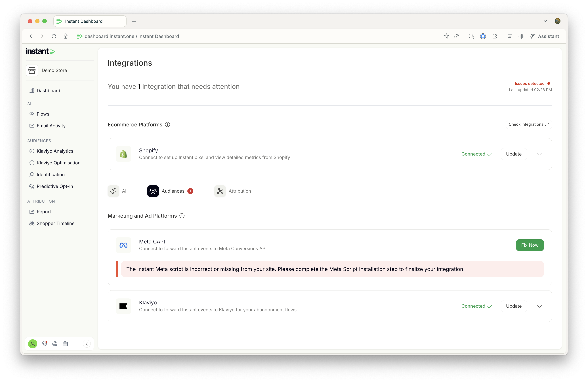Expand the Klaviyo integration card
The width and height of the screenshot is (588, 382).
[539, 306]
